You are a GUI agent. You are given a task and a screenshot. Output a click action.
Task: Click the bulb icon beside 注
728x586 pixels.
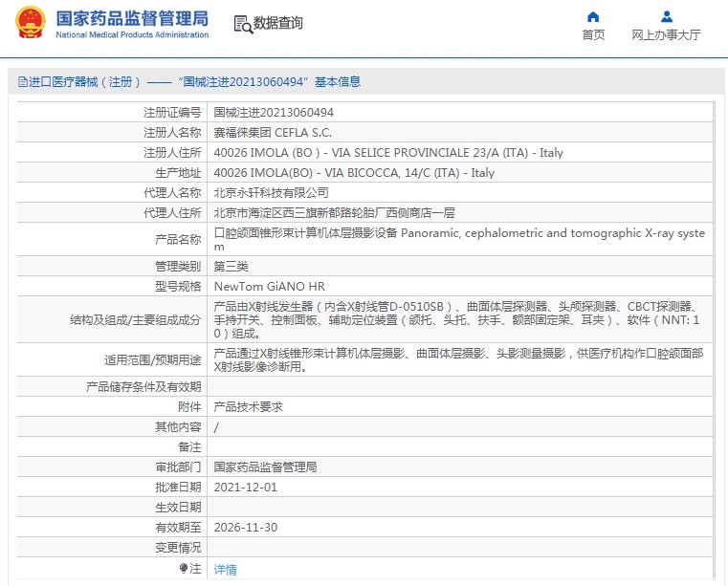(x=184, y=569)
